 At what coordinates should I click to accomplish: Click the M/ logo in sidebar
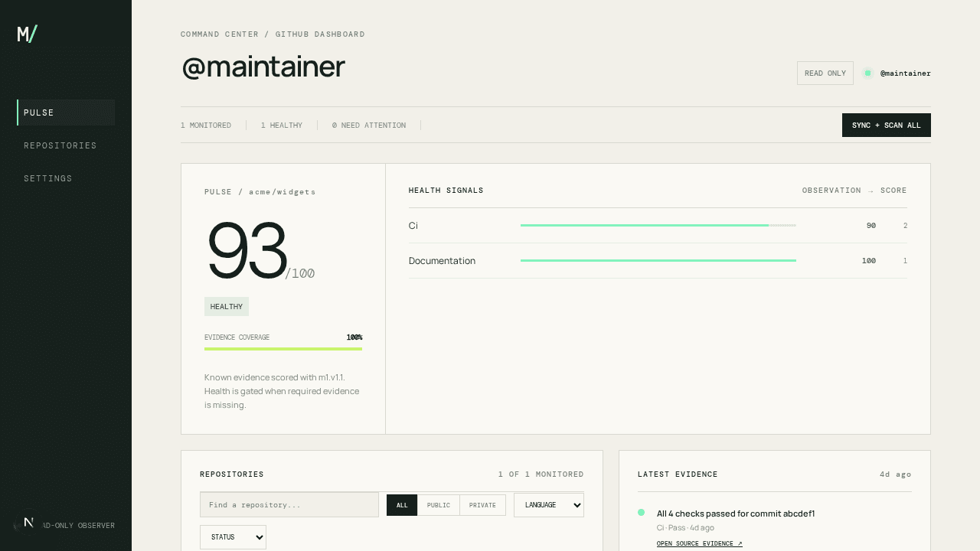click(x=28, y=34)
